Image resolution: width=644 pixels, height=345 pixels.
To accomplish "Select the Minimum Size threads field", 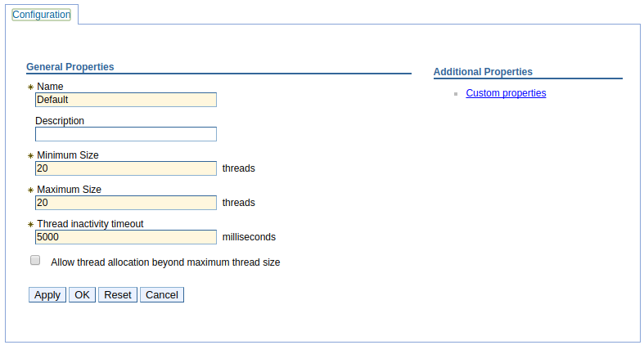I will [x=126, y=168].
